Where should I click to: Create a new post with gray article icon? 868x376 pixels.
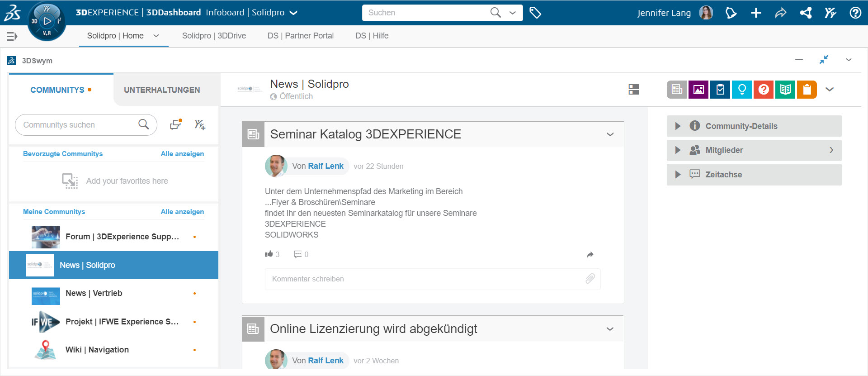point(677,90)
